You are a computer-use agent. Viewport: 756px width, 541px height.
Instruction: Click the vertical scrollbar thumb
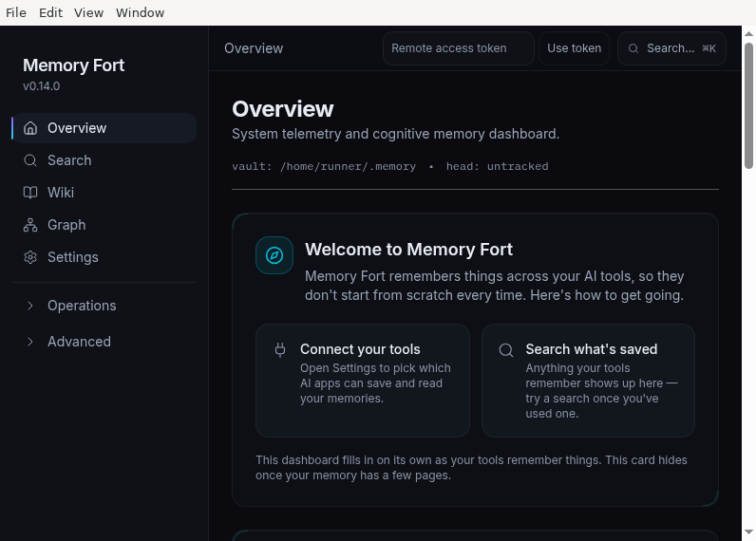748,106
